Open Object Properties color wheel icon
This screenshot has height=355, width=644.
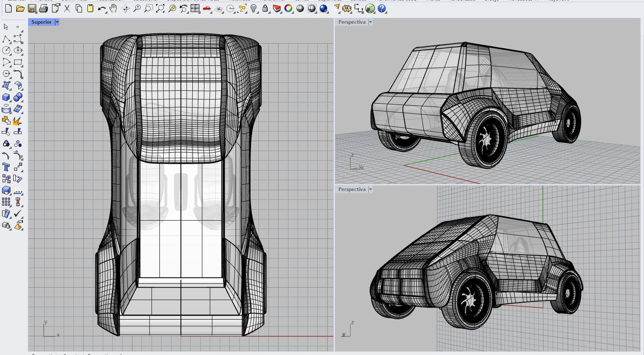(288, 8)
